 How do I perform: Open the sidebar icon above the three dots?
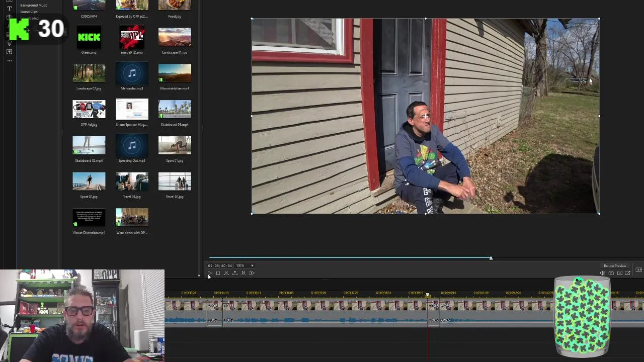(9, 52)
